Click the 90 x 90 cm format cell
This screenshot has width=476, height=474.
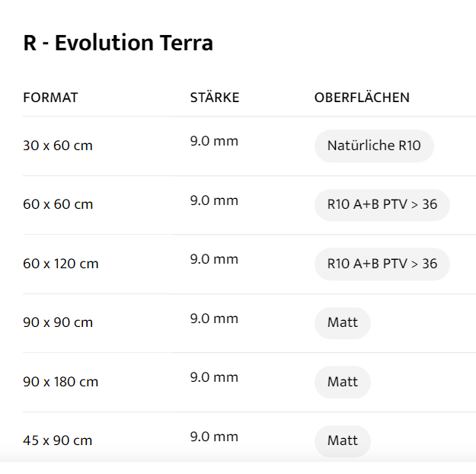58,322
